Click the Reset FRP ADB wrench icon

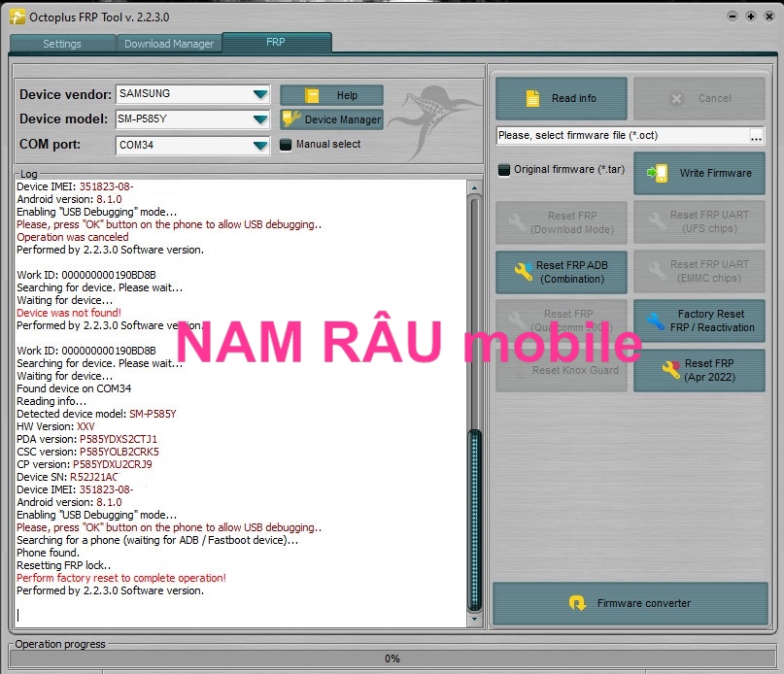[x=523, y=272]
